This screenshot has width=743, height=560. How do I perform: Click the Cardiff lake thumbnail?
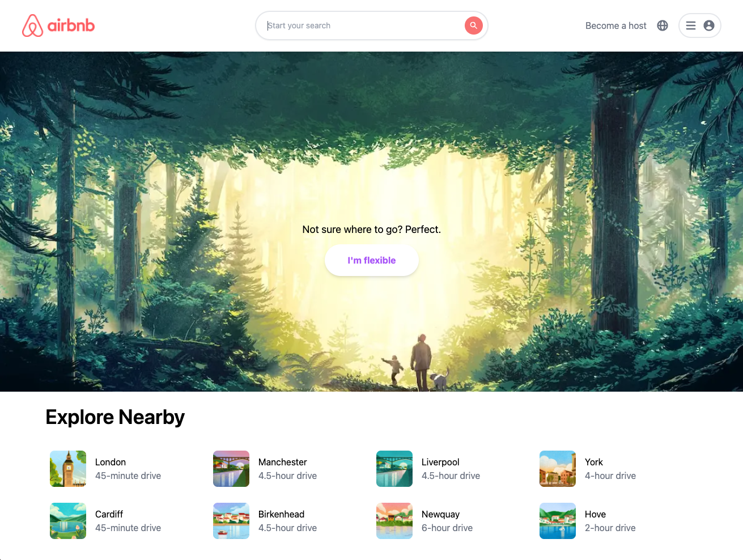coord(68,521)
